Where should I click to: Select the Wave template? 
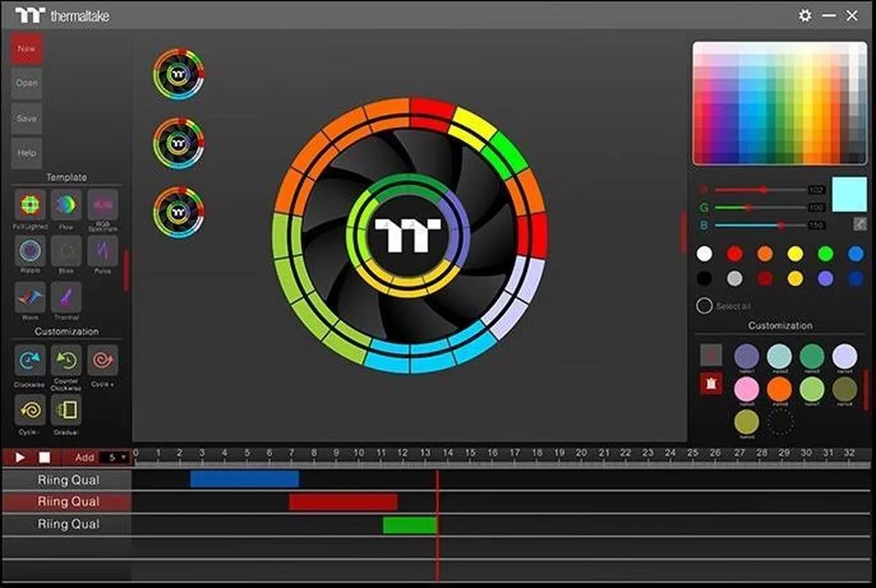[30, 297]
